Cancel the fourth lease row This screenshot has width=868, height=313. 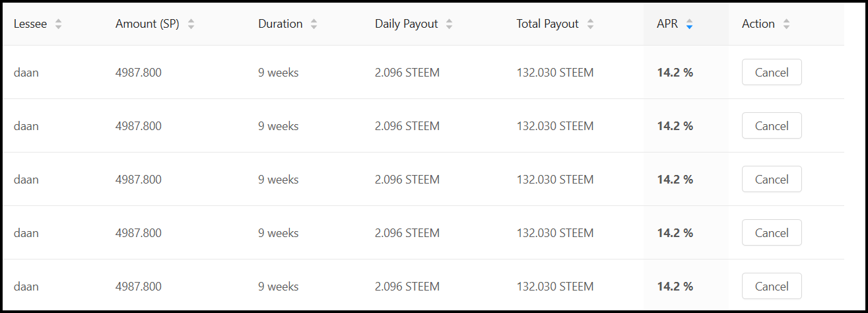pyautogui.click(x=772, y=232)
